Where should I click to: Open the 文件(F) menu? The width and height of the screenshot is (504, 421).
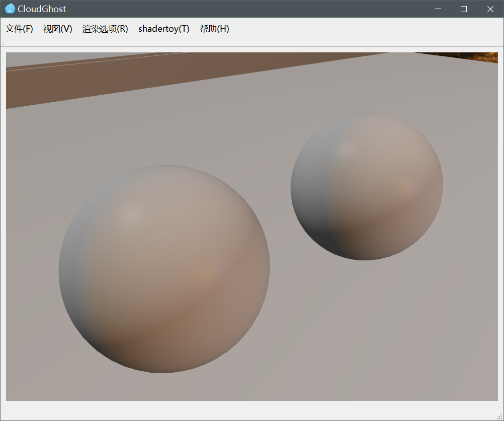click(x=19, y=29)
